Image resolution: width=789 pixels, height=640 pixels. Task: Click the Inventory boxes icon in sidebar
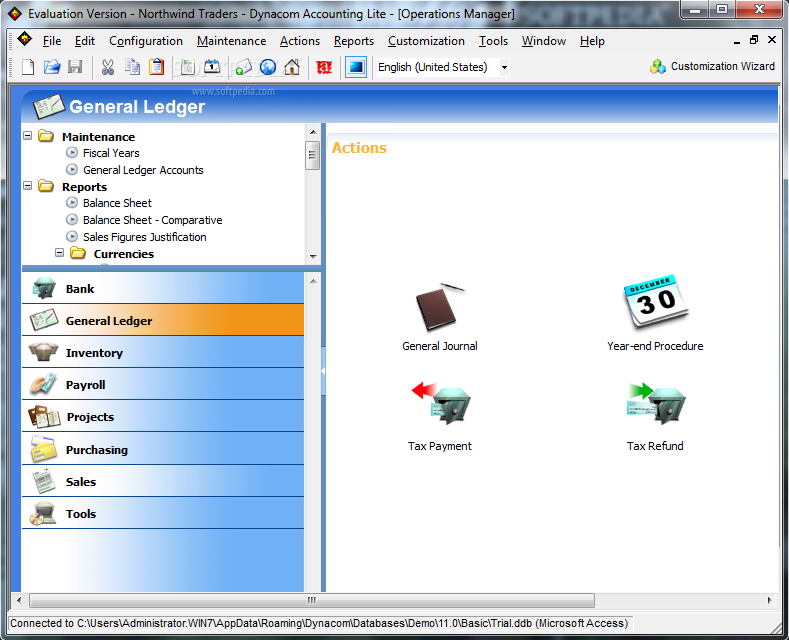point(43,352)
